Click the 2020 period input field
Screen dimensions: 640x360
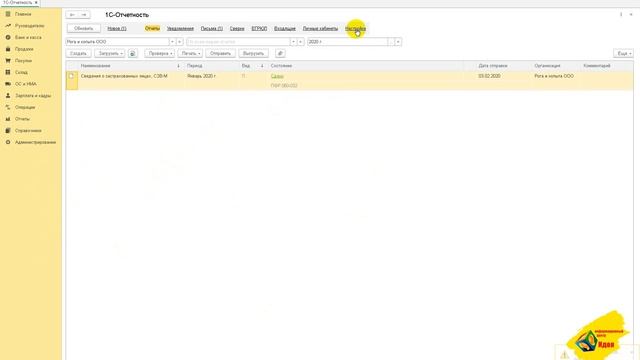pyautogui.click(x=347, y=42)
